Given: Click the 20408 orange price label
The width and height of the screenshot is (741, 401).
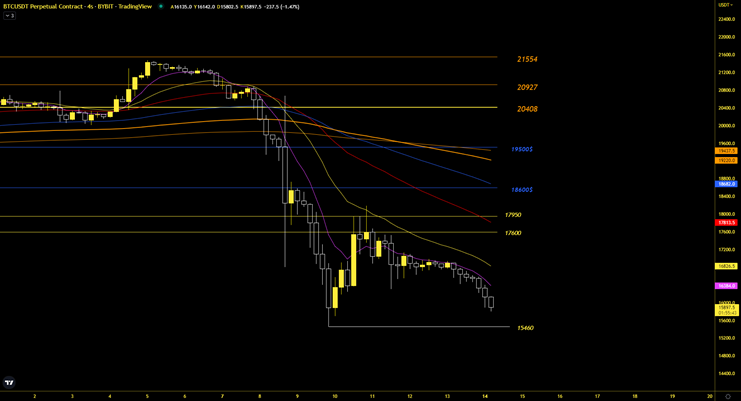Looking at the screenshot, I should point(527,109).
